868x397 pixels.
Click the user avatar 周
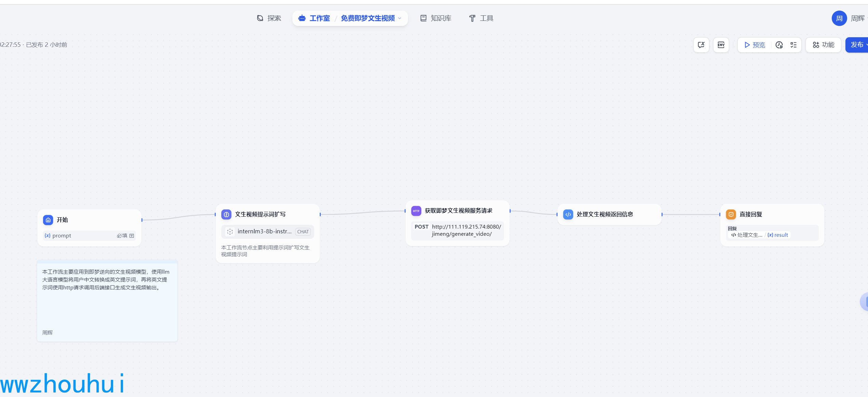pyautogui.click(x=839, y=18)
